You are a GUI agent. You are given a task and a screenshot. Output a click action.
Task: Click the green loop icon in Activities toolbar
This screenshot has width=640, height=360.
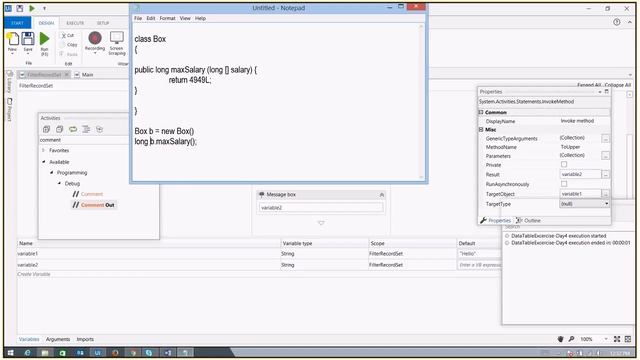pos(73,129)
